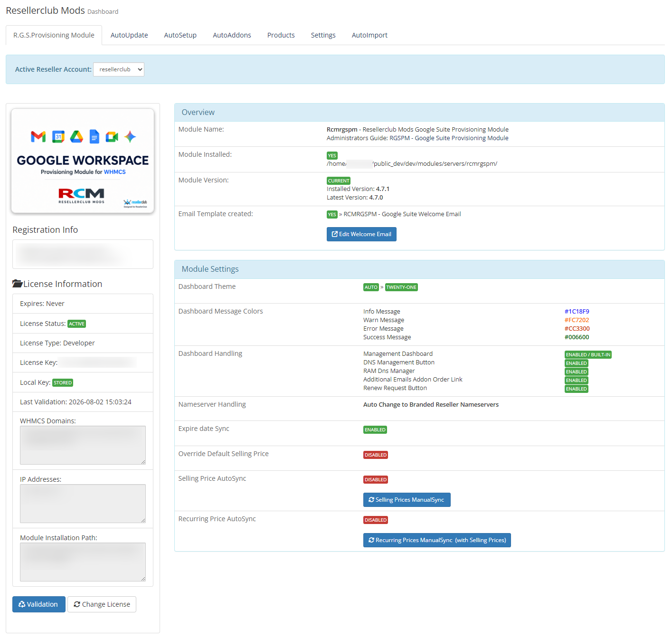Click the Module Settings panel header
The image size is (672, 639).
pos(419,269)
